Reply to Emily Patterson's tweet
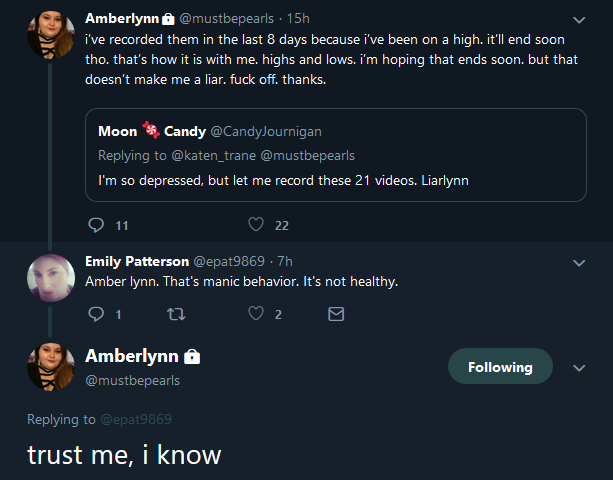This screenshot has height=480, width=613. click(96, 314)
